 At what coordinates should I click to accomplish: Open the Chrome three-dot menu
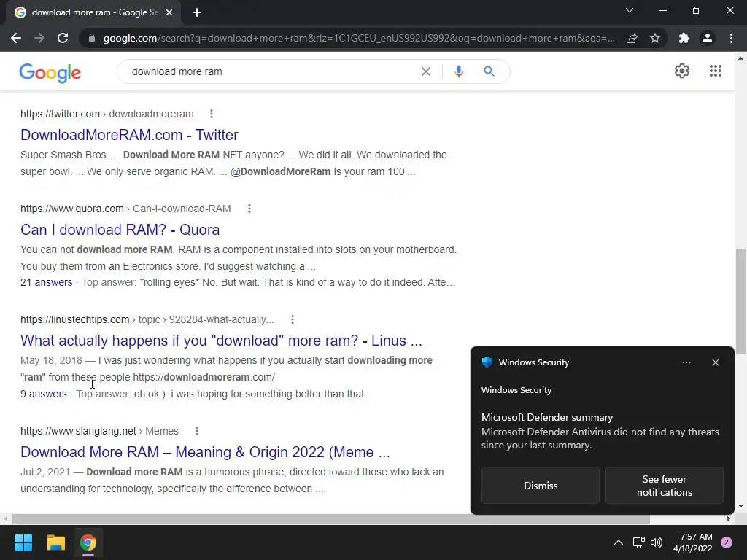pyautogui.click(x=731, y=38)
